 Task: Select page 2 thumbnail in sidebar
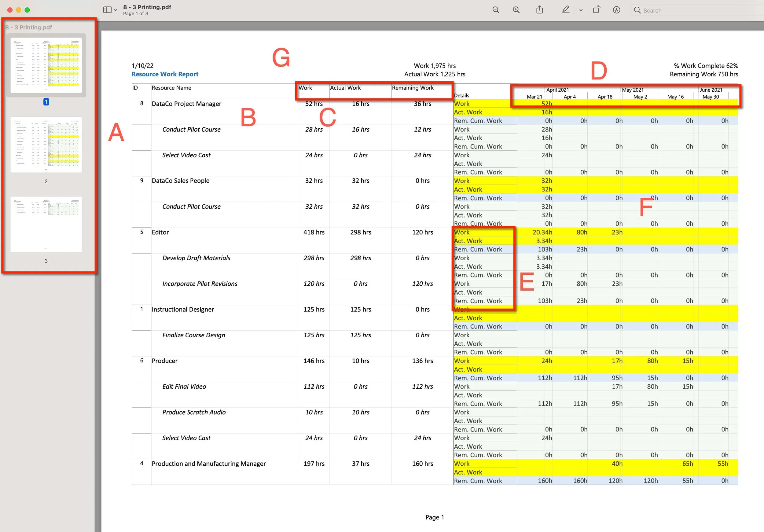46,145
